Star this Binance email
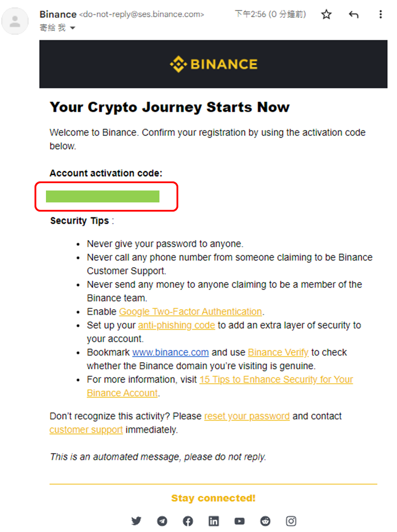 pos(326,14)
